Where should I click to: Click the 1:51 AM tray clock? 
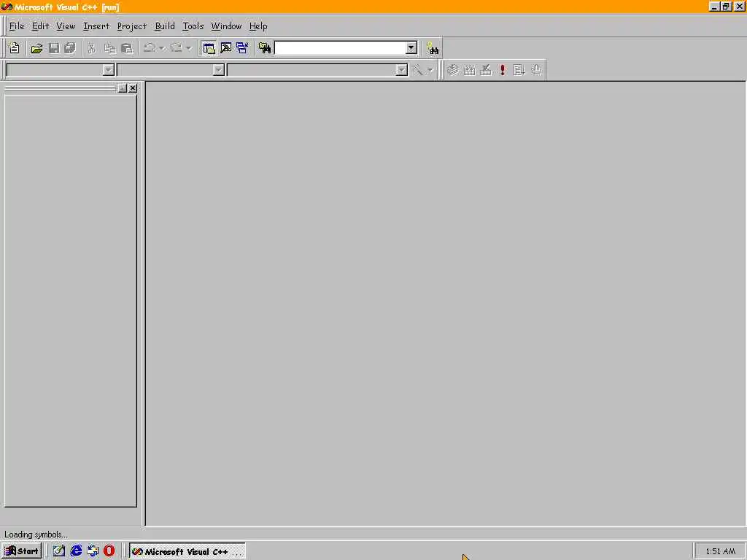point(720,551)
